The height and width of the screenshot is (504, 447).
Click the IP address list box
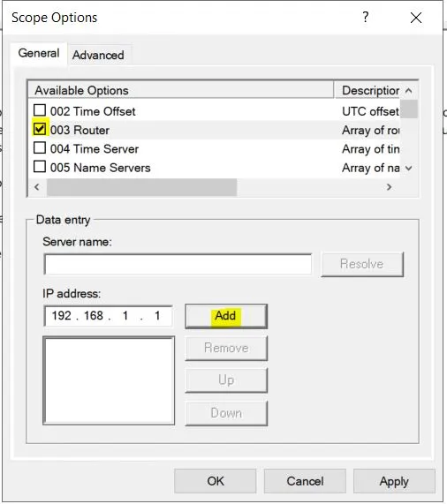pyautogui.click(x=109, y=380)
